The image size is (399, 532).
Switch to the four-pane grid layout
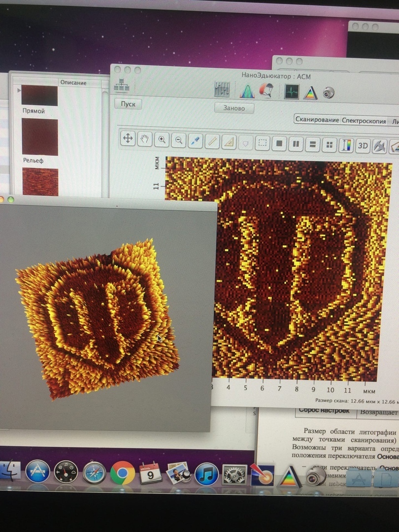(x=329, y=145)
